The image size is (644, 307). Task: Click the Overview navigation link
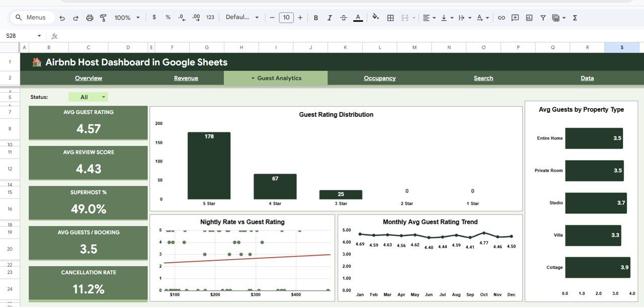(x=89, y=78)
